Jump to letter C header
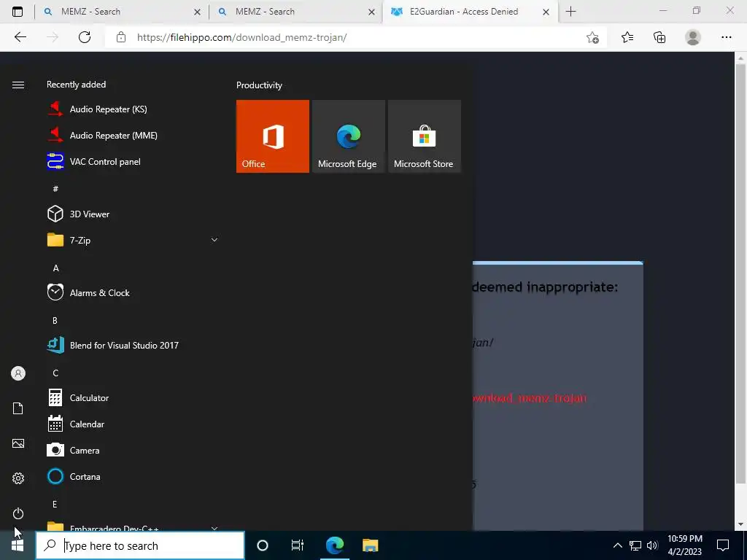This screenshot has width=747, height=560. pyautogui.click(x=55, y=373)
